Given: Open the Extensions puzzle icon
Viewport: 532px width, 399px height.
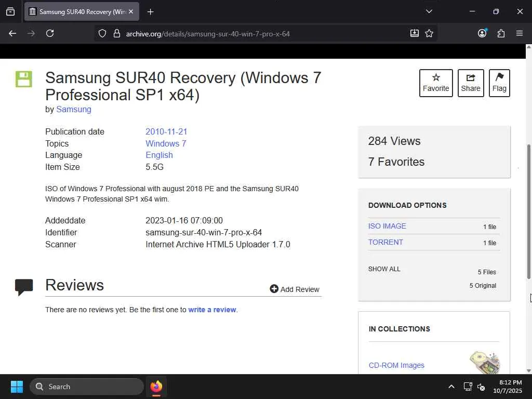Looking at the screenshot, I should [x=501, y=33].
